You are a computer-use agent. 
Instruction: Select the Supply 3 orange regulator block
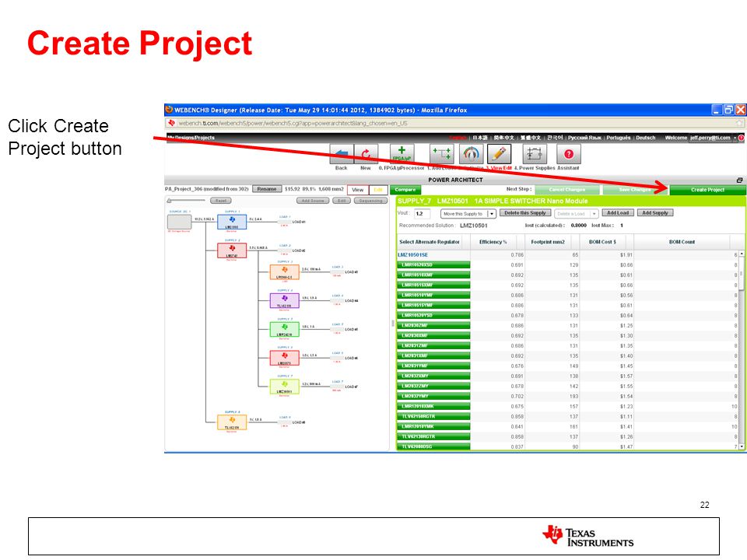285,271
